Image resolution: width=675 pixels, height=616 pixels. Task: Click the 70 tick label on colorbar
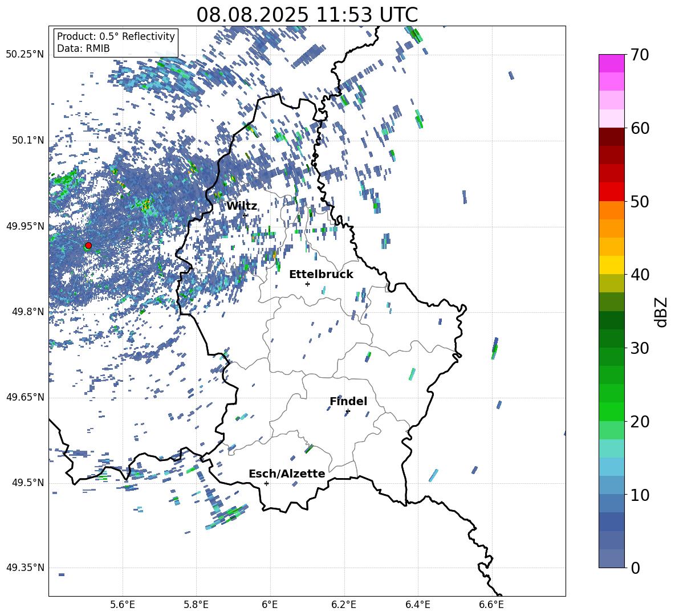tap(640, 55)
